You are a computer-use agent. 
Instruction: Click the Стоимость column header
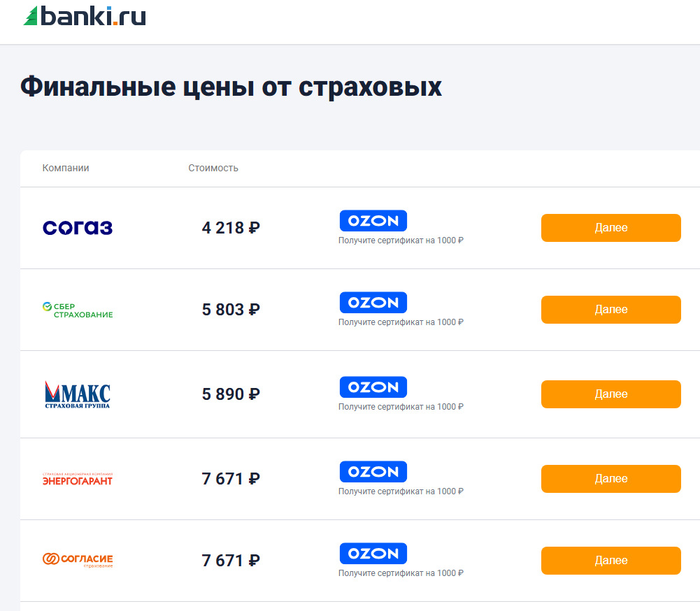coord(213,168)
